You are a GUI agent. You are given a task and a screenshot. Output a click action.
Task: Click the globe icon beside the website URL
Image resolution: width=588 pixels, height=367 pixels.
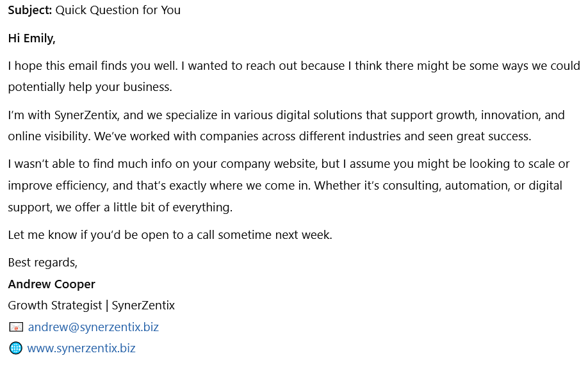[15, 348]
